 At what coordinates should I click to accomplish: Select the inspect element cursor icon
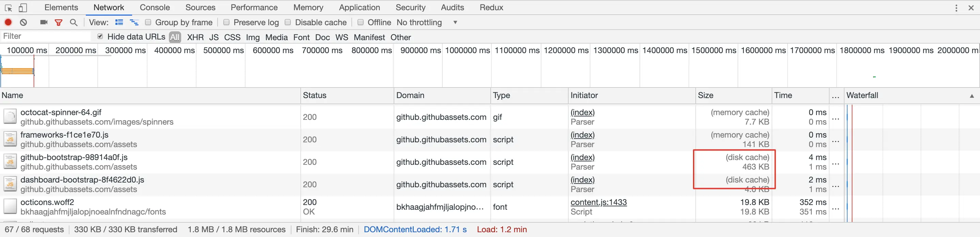point(9,7)
